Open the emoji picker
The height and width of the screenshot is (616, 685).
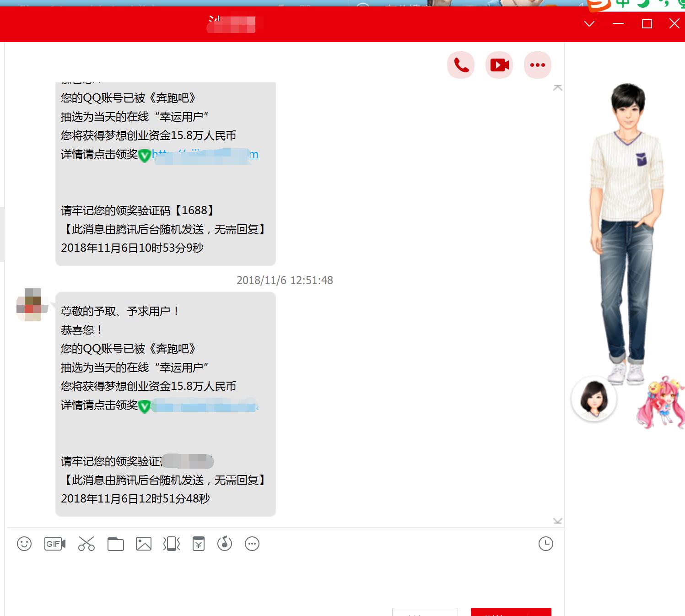coord(24,544)
